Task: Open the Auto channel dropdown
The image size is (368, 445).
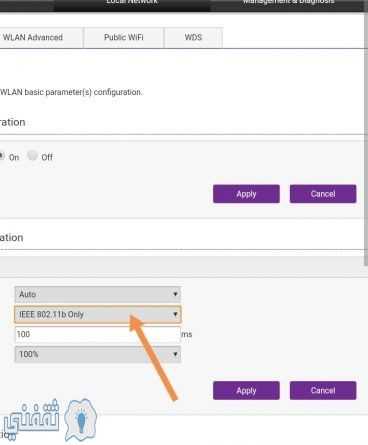Action: 98,294
